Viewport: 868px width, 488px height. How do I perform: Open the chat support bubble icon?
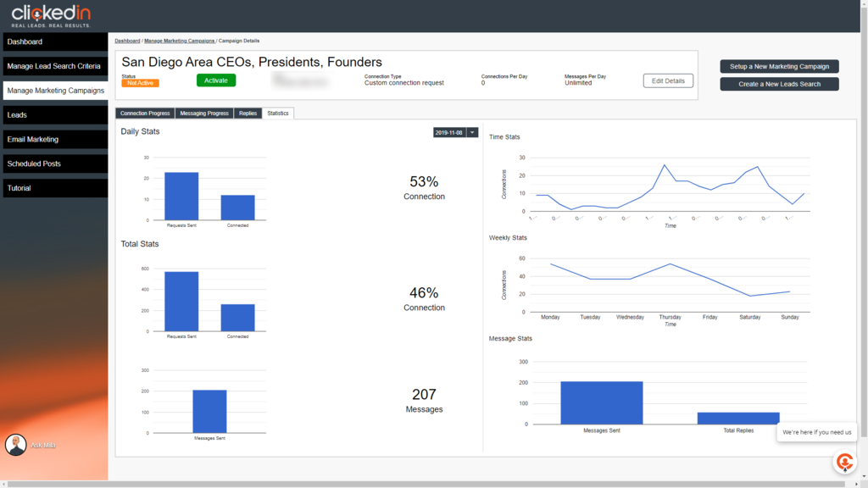[x=845, y=462]
